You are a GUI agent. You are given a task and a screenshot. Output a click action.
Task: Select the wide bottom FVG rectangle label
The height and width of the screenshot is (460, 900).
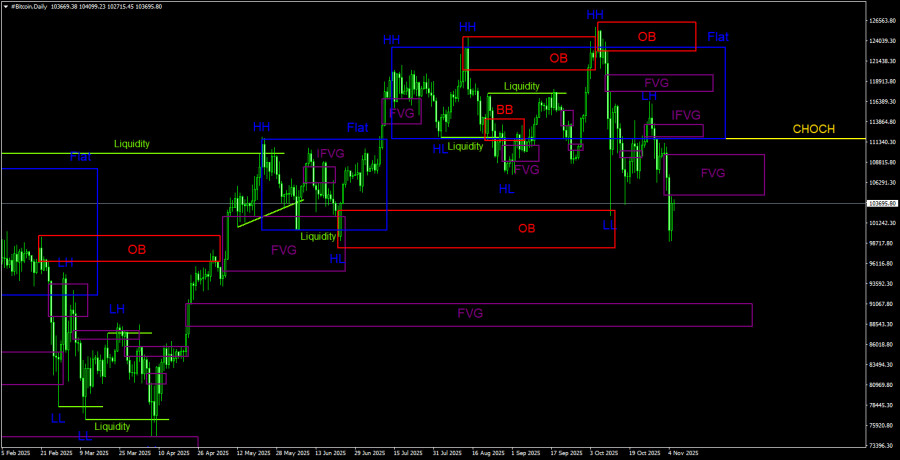470,313
